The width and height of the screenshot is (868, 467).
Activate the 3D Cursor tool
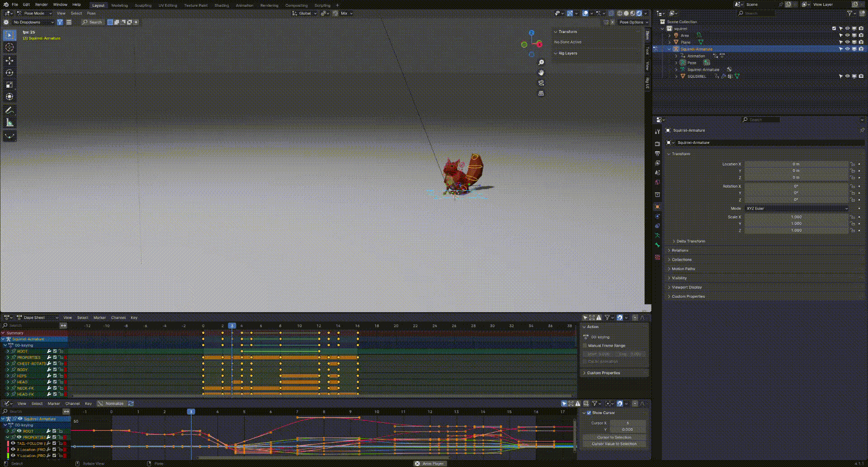tap(9, 47)
